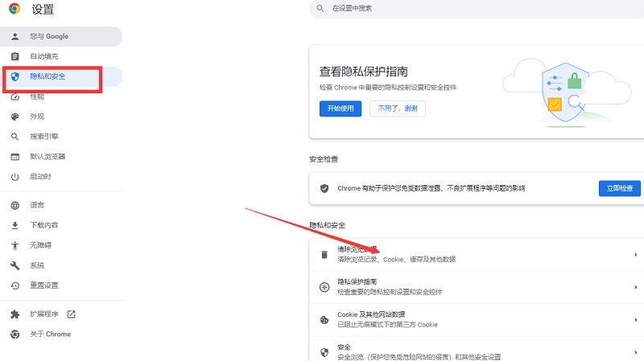Click the cookie icon beside Cookie 及其他网站数据
Screen dimensions: 644x361
tap(324, 319)
